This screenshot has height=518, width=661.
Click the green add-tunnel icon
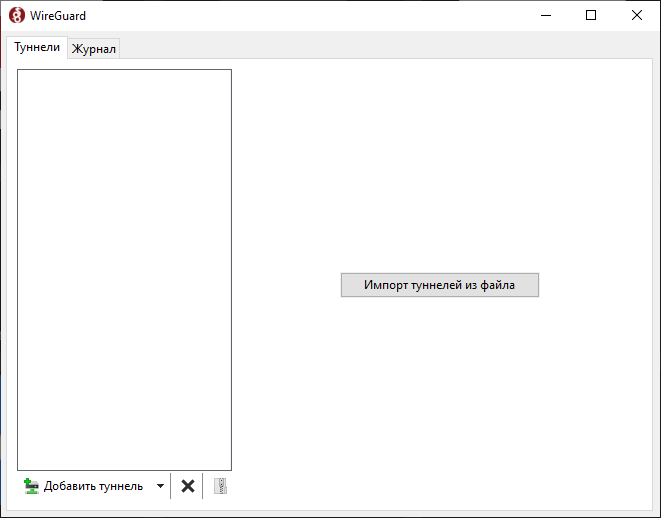point(31,486)
